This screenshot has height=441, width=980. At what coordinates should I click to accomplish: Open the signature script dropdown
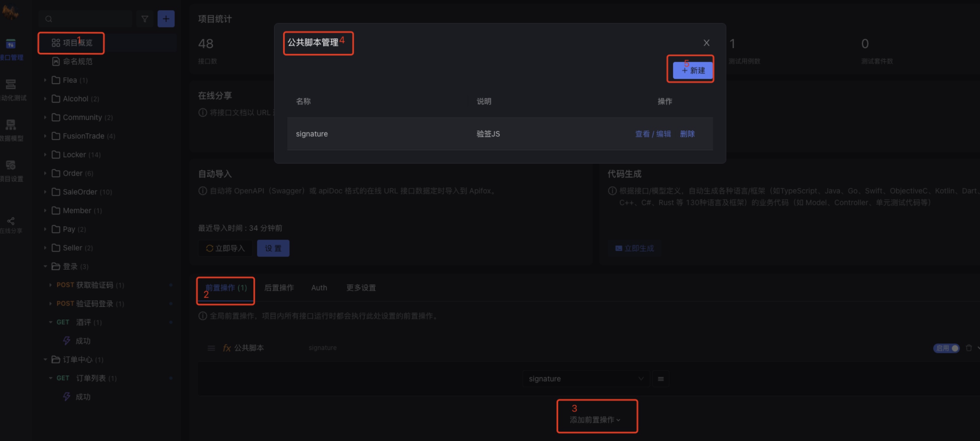[586, 378]
